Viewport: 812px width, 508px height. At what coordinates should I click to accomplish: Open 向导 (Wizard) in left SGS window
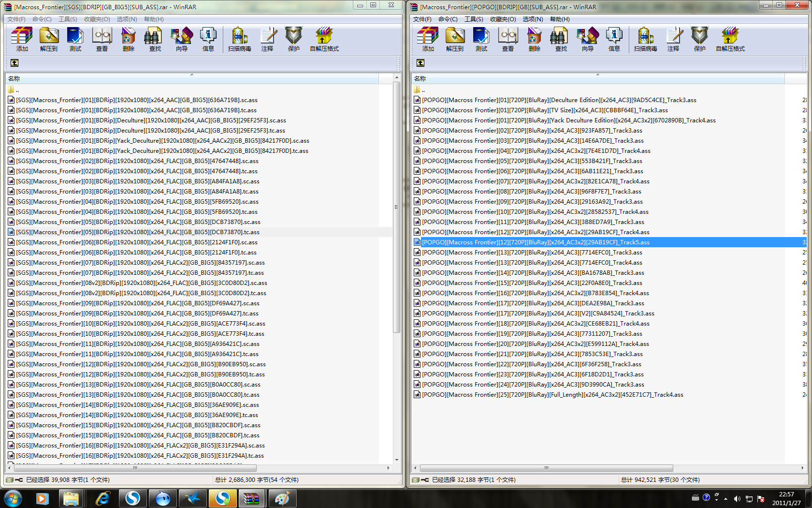tap(181, 39)
